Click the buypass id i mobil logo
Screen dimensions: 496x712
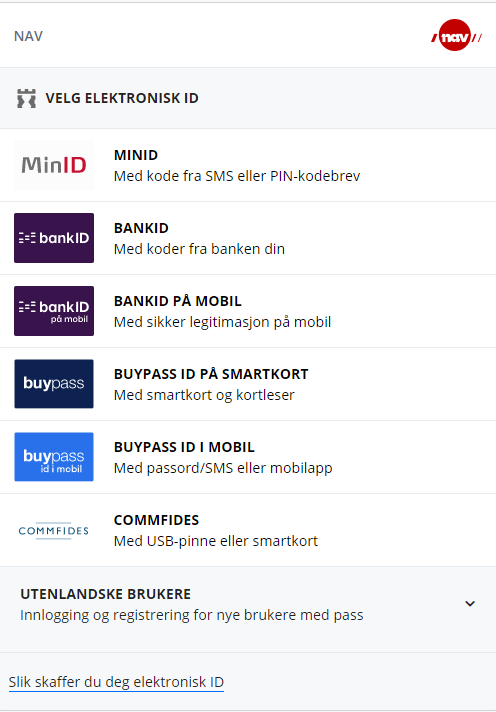point(54,457)
